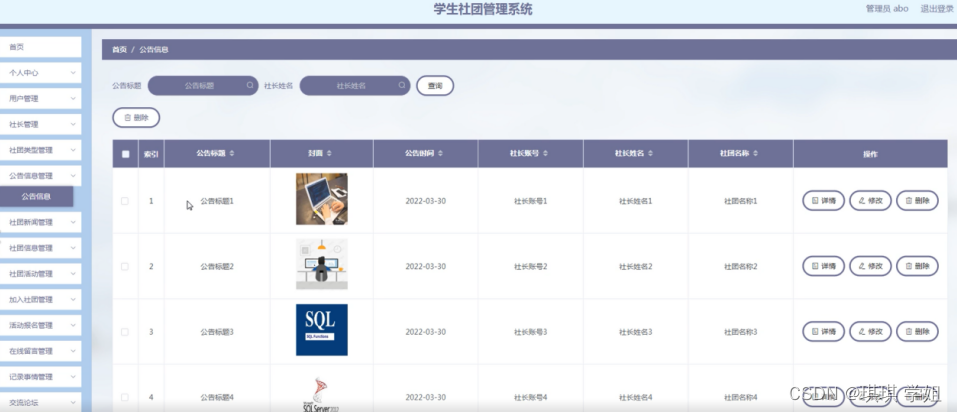Screen dimensions: 957x412
Task: Click the batch 删除 trash button above table
Action: [136, 118]
